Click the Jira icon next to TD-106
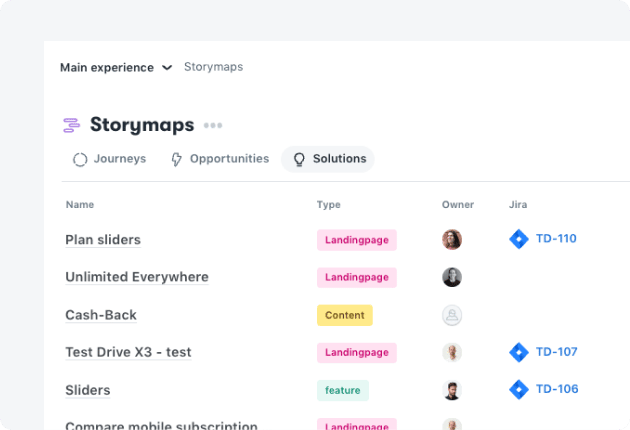Image resolution: width=630 pixels, height=430 pixels. pos(519,389)
